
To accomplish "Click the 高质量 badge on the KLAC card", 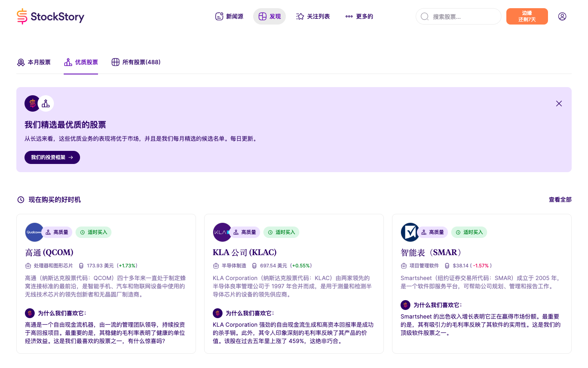I will [x=245, y=232].
